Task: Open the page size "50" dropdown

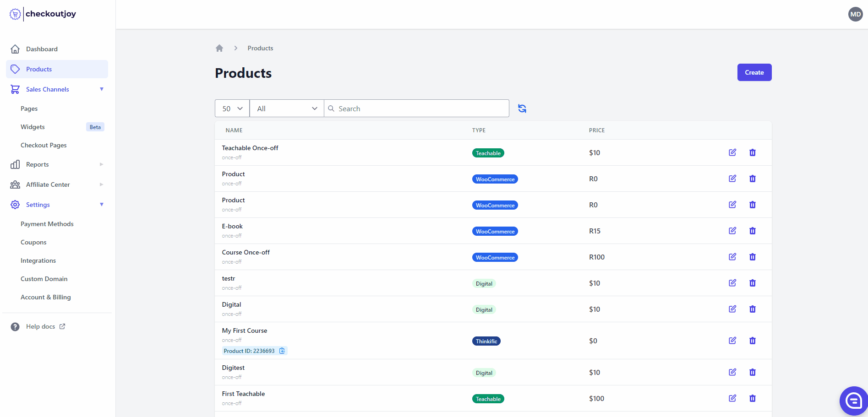Action: [232, 108]
